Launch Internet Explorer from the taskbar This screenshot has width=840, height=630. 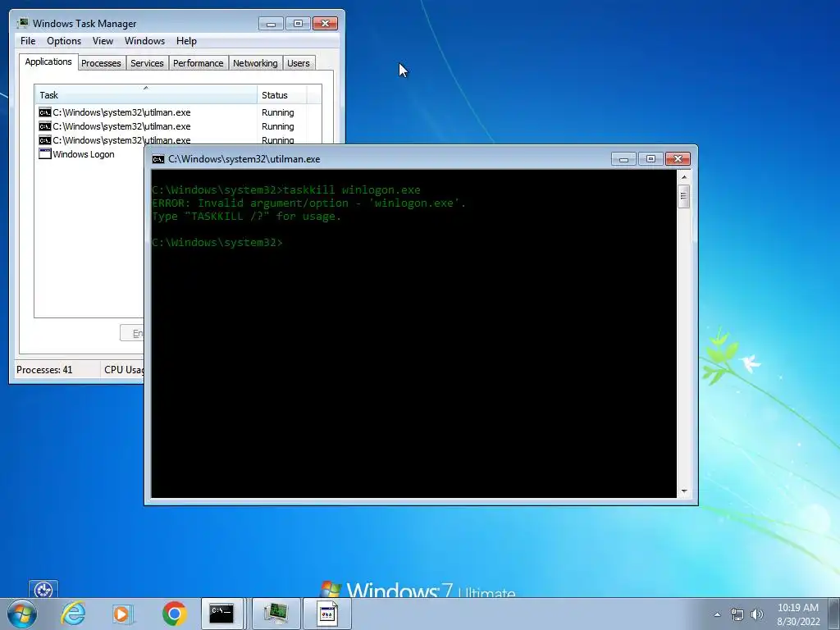click(x=73, y=614)
